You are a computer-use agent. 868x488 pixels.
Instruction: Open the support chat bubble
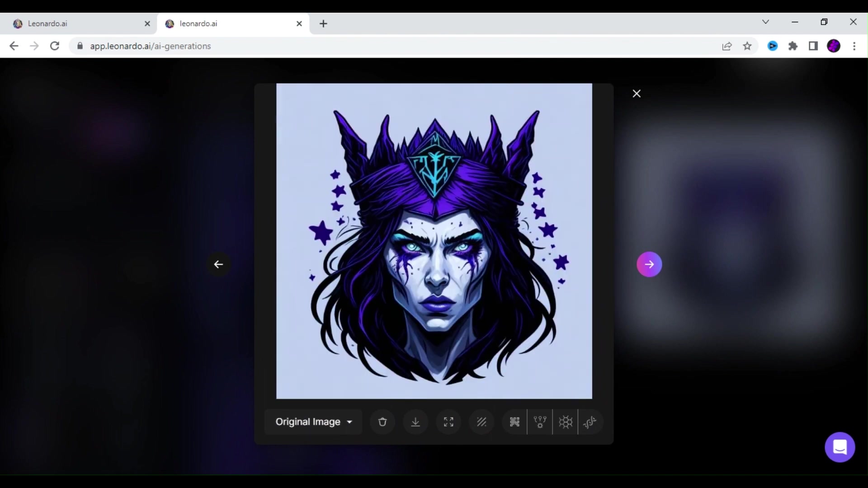(x=840, y=447)
